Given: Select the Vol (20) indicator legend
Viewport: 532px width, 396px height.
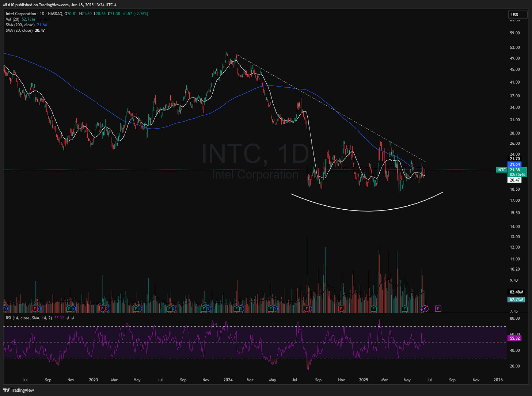Looking at the screenshot, I should [13, 19].
